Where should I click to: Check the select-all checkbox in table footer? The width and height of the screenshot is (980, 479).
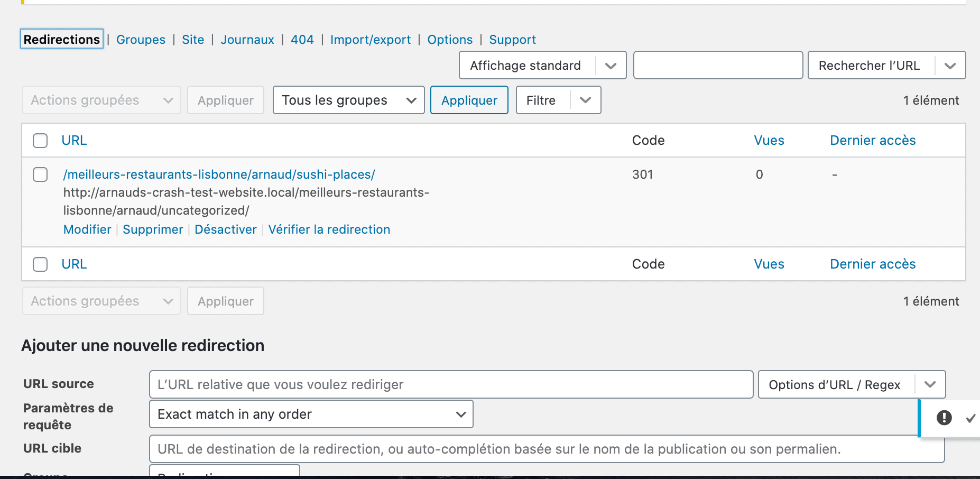click(x=40, y=264)
